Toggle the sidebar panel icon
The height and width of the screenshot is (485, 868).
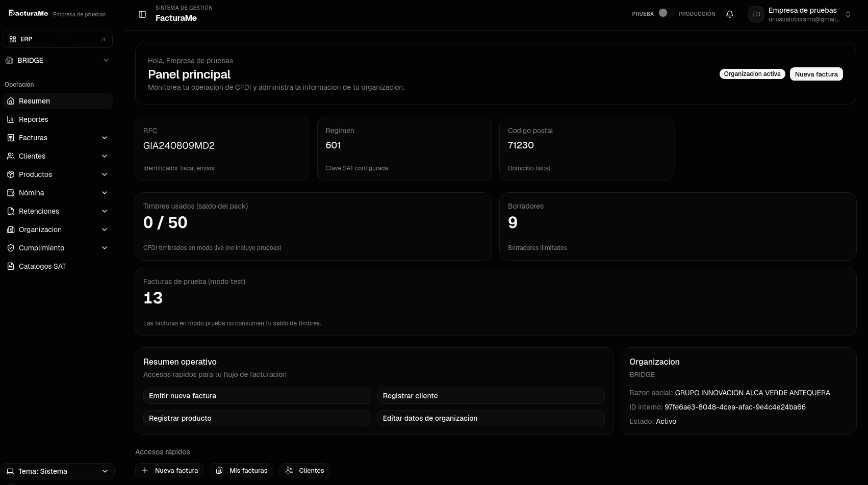[142, 14]
